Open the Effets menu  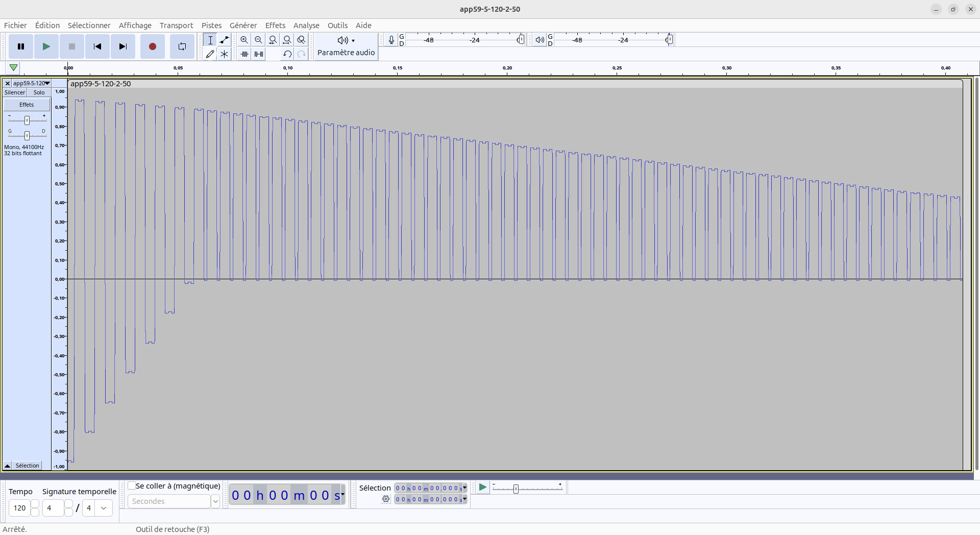tap(275, 26)
